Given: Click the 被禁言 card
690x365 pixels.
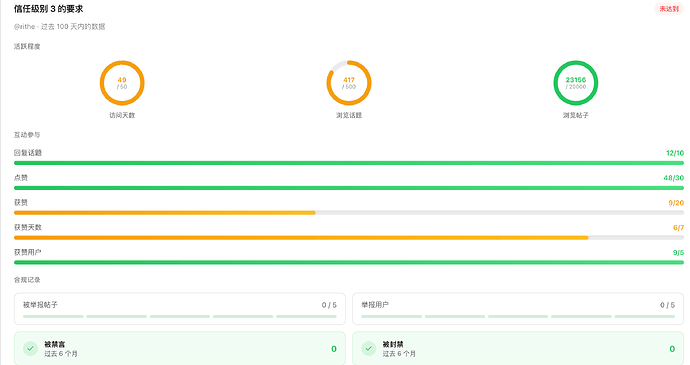Looking at the screenshot, I should (180, 349).
